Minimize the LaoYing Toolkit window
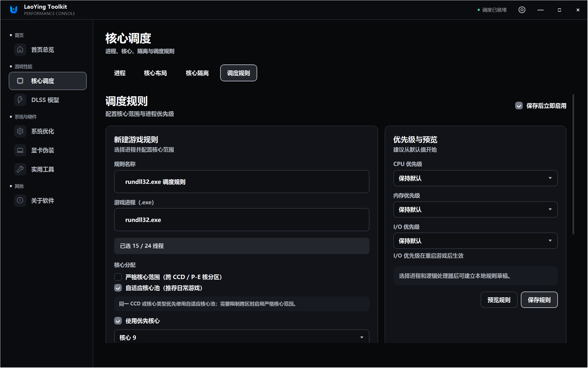Screen dimensions: 588x368 (x=540, y=10)
